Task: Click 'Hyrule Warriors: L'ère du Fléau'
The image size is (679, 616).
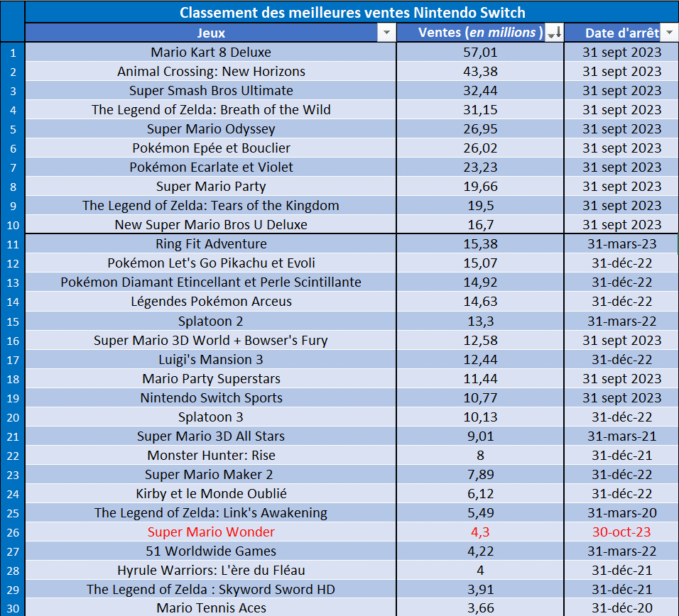Action: 211,570
